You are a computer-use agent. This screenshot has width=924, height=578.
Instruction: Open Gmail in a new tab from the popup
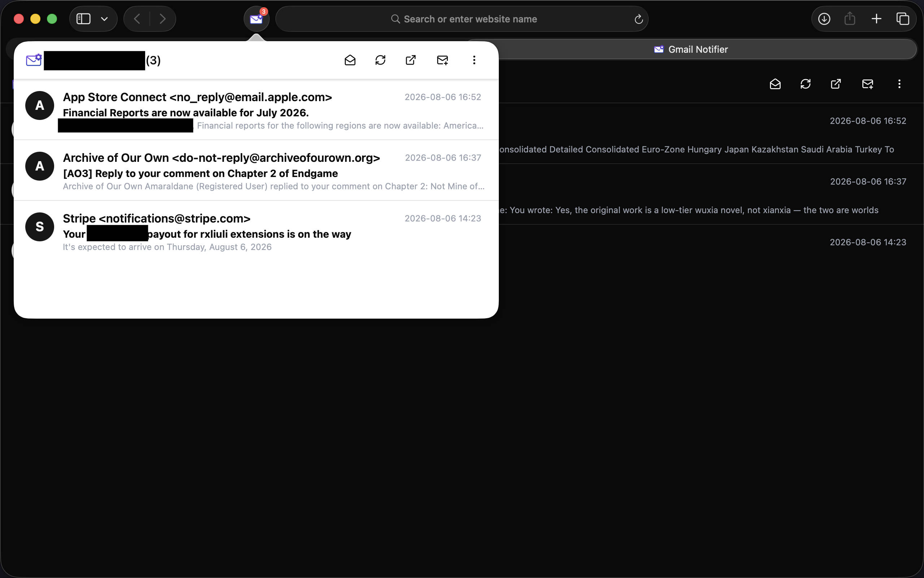click(x=410, y=60)
